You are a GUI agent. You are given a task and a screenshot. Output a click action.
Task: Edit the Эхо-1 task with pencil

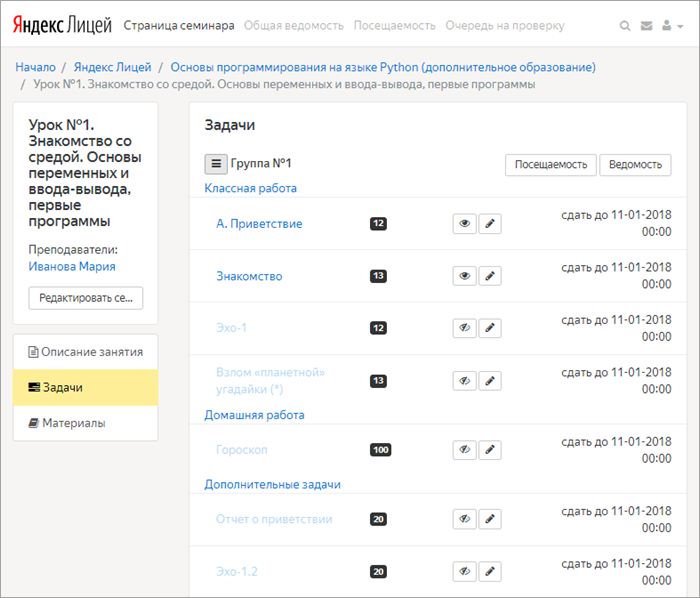click(490, 328)
